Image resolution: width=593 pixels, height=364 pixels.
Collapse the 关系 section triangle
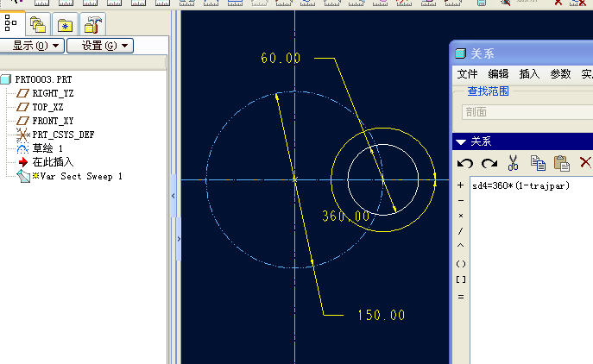coord(461,142)
